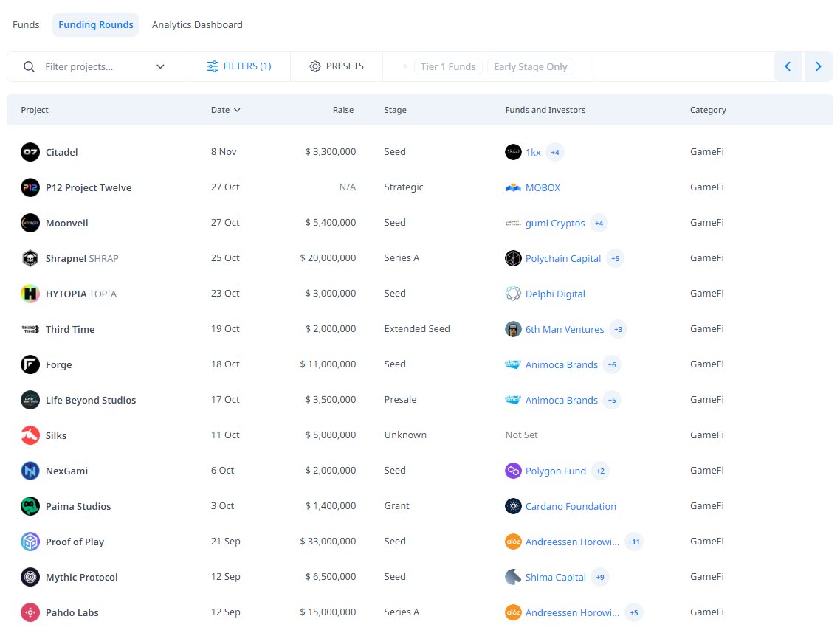Open the FILTERS (1) panel

tap(239, 66)
